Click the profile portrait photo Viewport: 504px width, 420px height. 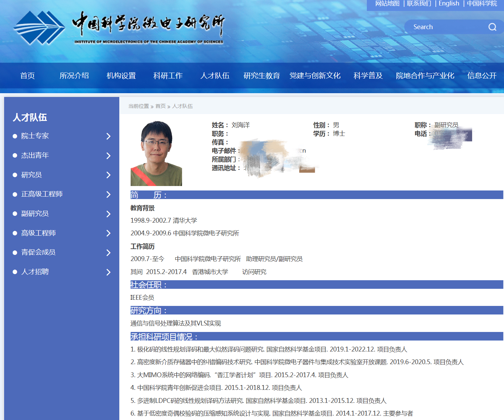[156, 153]
